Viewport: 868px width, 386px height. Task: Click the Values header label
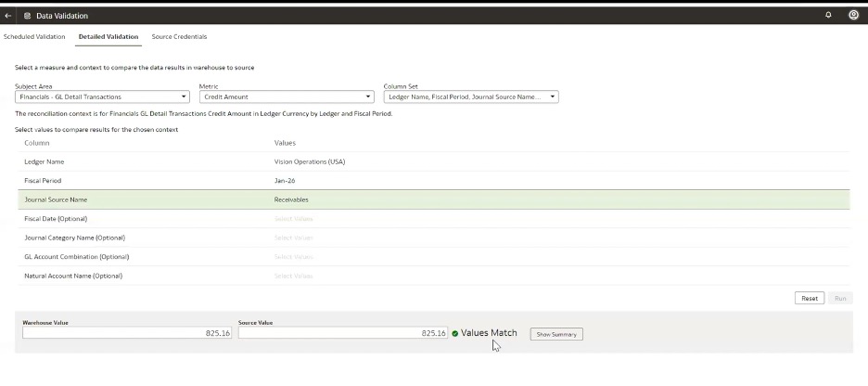click(285, 143)
